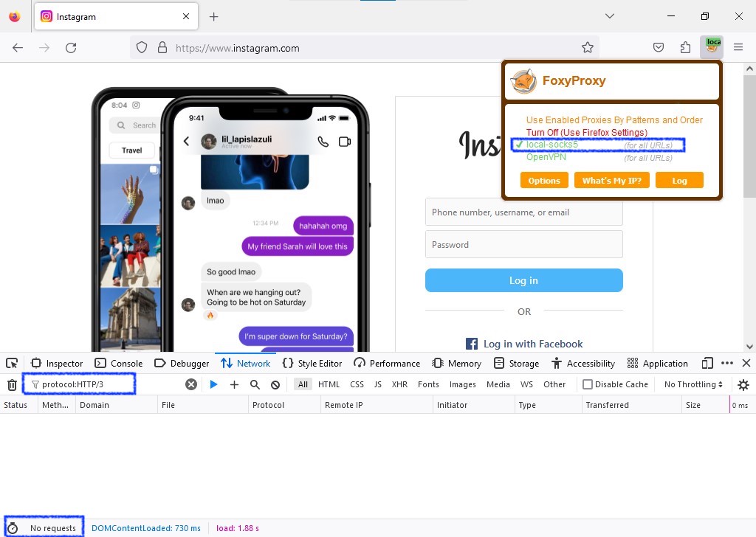Click the pause/resume recording network play icon
756x537 pixels.
pyautogui.click(x=213, y=384)
